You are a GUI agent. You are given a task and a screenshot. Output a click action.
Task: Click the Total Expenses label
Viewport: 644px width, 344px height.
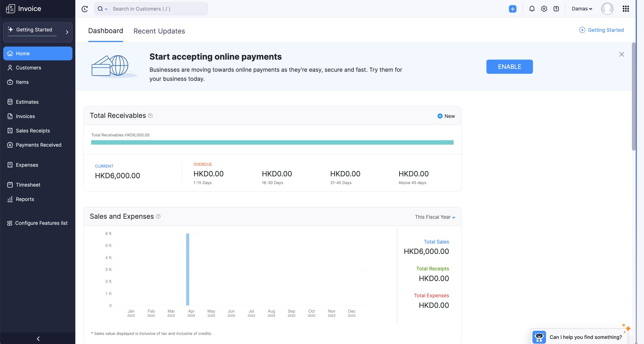coord(431,296)
